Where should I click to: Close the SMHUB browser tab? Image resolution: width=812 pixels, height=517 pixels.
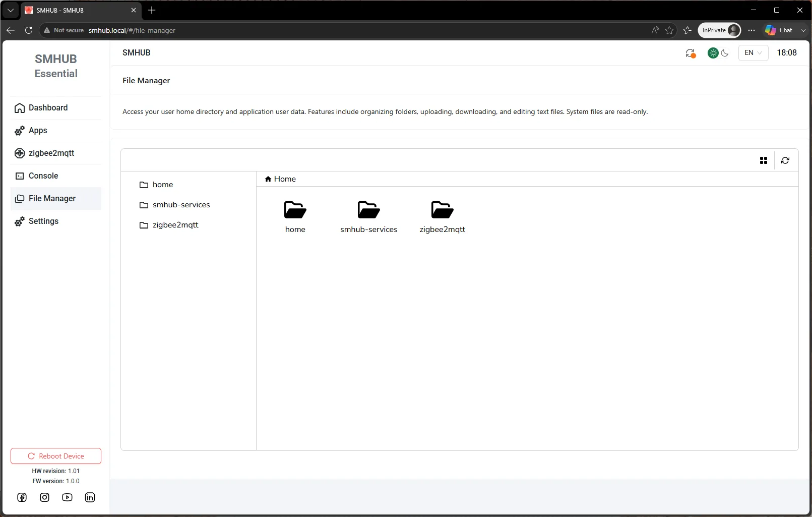point(134,10)
